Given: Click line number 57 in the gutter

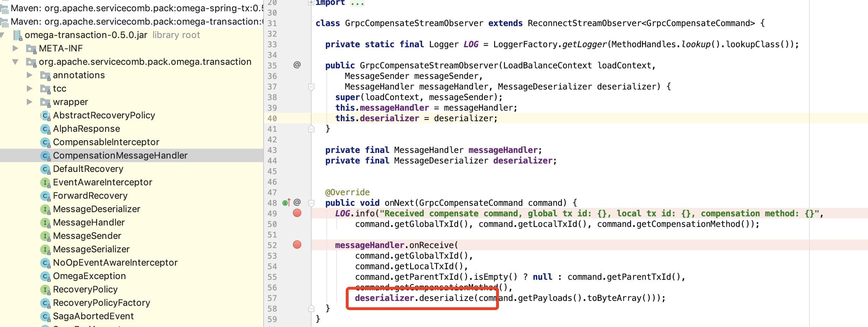Looking at the screenshot, I should pyautogui.click(x=272, y=298).
